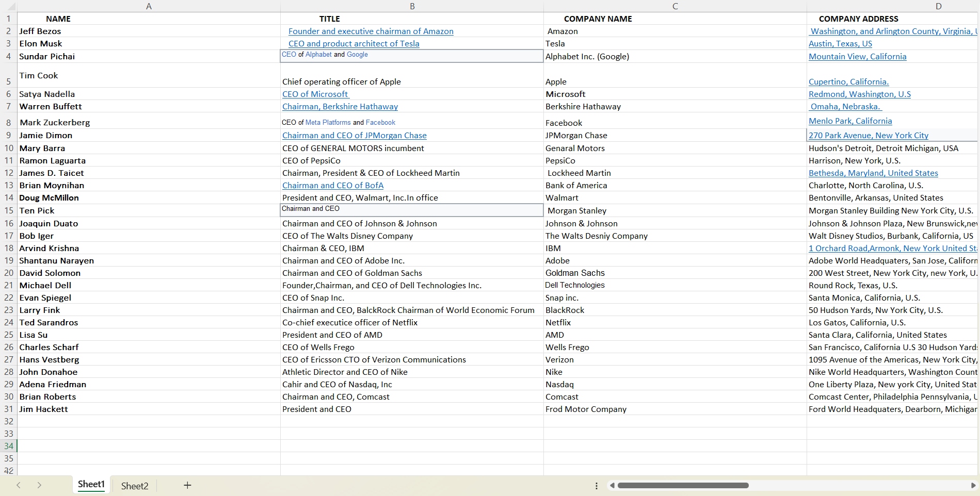
Task: Select 'Chief operating officer of Apple' cell
Action: tap(412, 75)
